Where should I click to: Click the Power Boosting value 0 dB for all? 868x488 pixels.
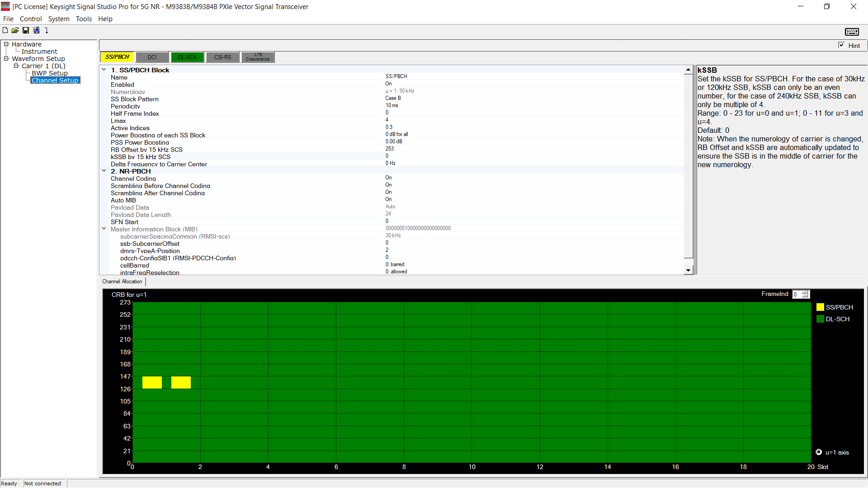[x=396, y=134]
